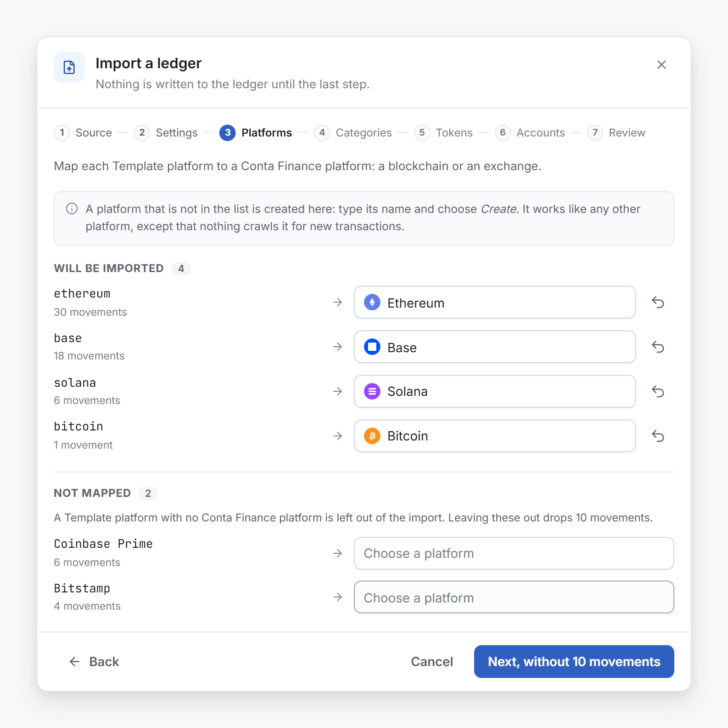Choose a platform for Bitstamp
The width and height of the screenshot is (728, 728).
tap(514, 597)
